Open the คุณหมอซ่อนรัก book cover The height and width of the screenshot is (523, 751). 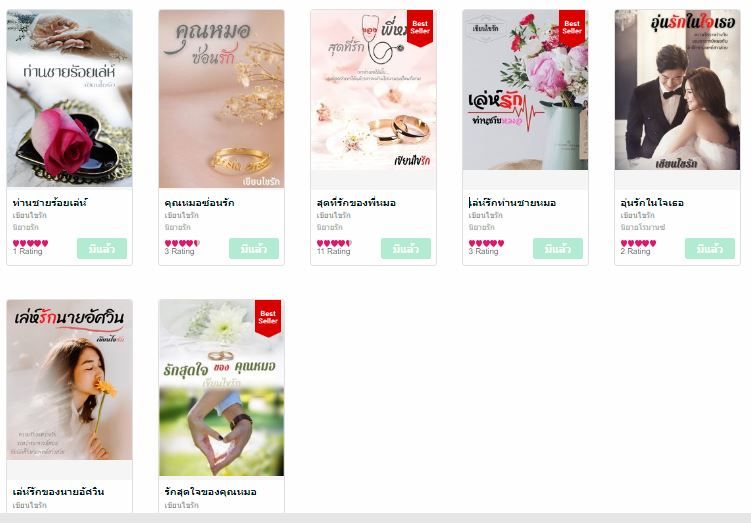click(221, 99)
